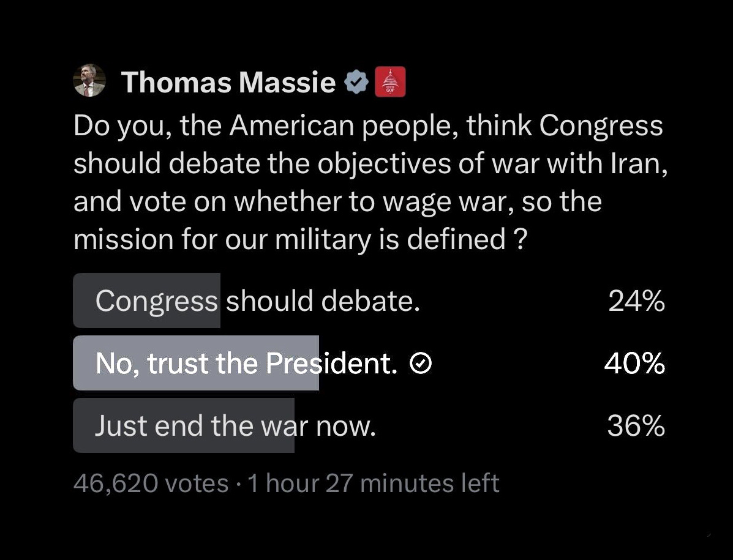Click the selected-vote checkmark circle icon
This screenshot has height=560, width=733.
pyautogui.click(x=420, y=364)
